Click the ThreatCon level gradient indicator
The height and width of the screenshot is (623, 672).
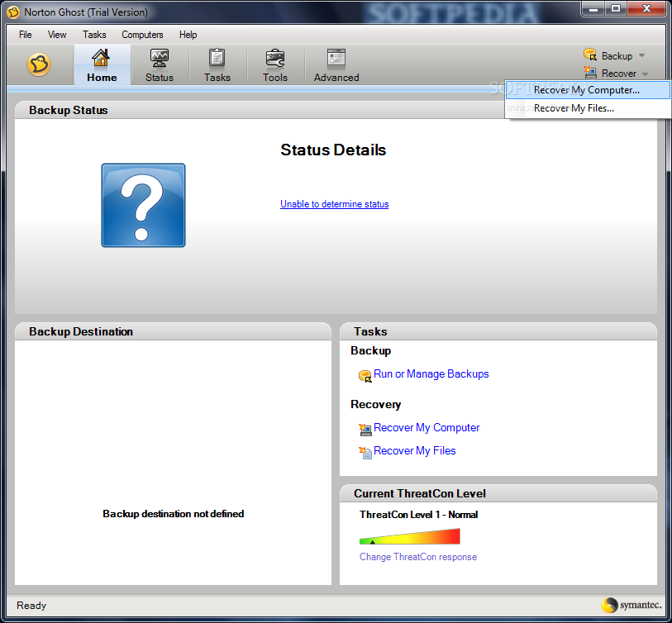pos(410,536)
